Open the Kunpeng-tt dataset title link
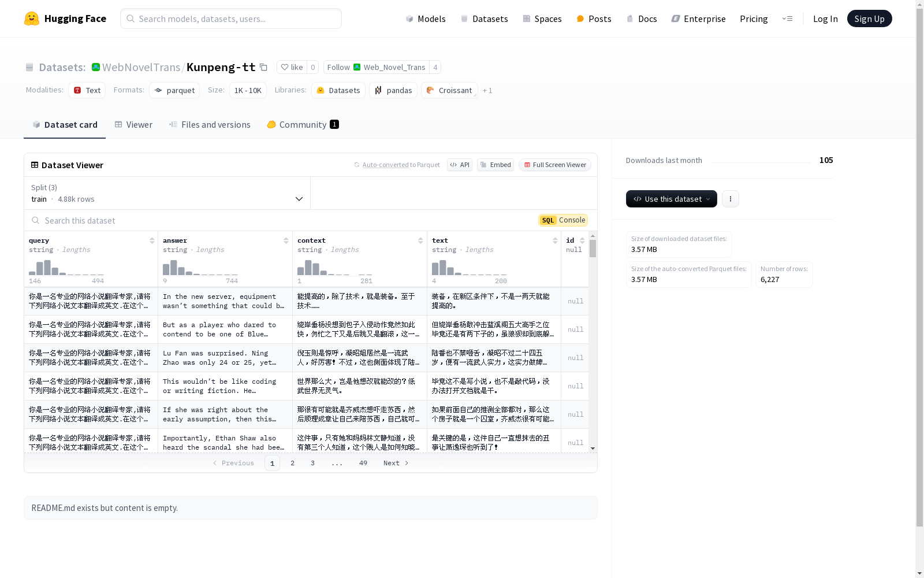 click(221, 67)
